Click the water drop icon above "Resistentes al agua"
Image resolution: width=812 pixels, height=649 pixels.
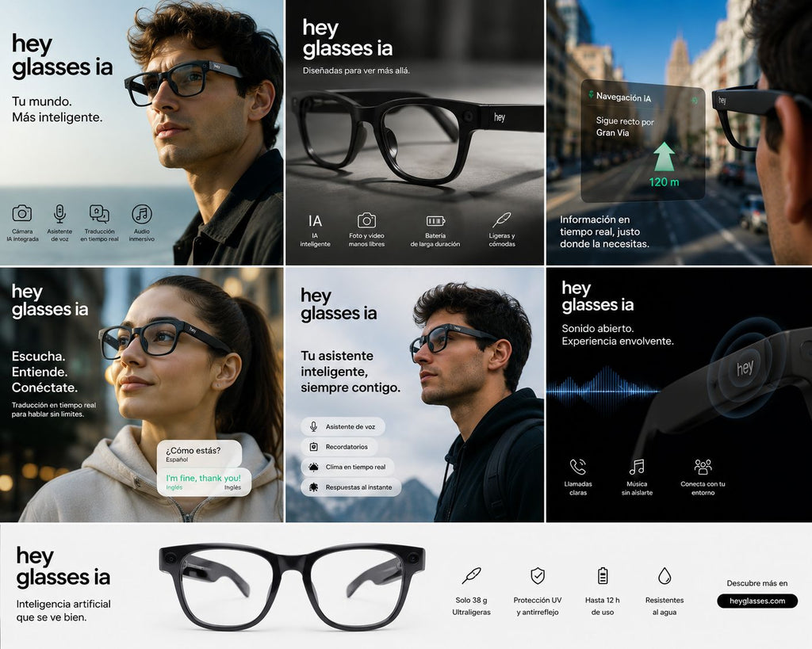(665, 575)
